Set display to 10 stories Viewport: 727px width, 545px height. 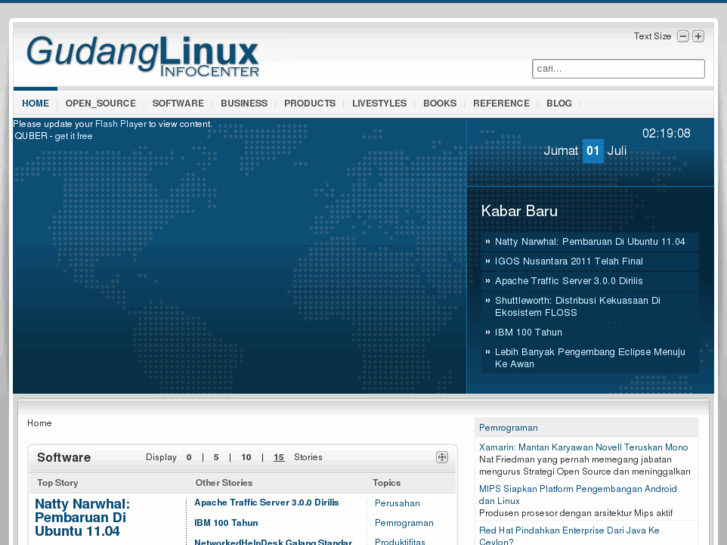pyautogui.click(x=246, y=457)
